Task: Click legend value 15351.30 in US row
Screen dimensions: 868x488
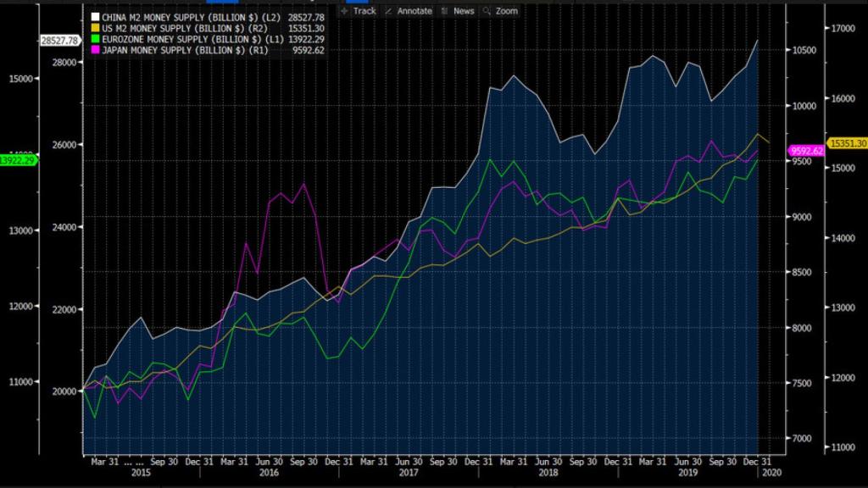Action: click(x=306, y=28)
